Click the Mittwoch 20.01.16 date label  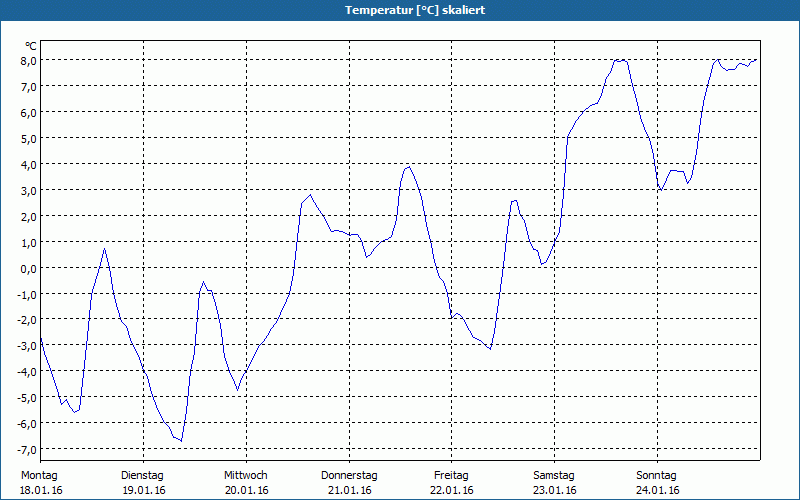[x=246, y=483]
